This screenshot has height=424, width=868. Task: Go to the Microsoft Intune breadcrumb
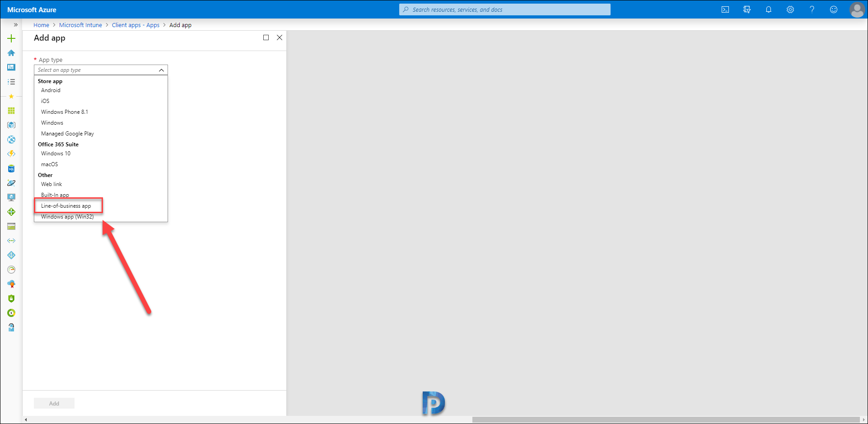[x=80, y=25]
